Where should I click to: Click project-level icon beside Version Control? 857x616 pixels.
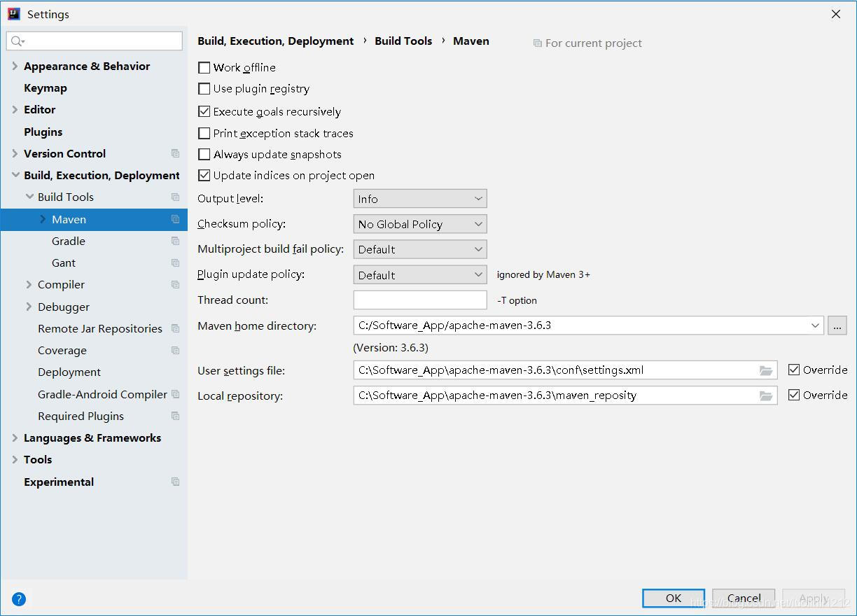[x=175, y=153]
